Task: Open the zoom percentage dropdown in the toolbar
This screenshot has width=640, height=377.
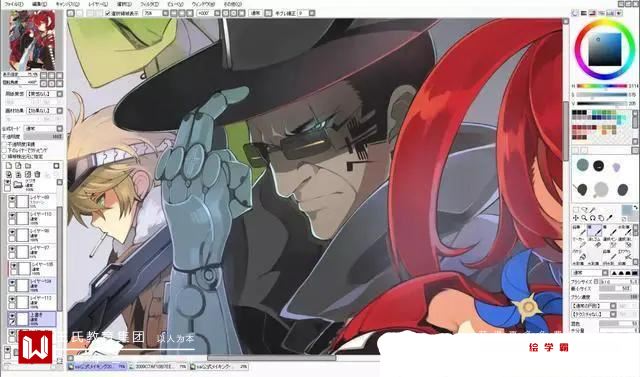Action: [x=165, y=13]
